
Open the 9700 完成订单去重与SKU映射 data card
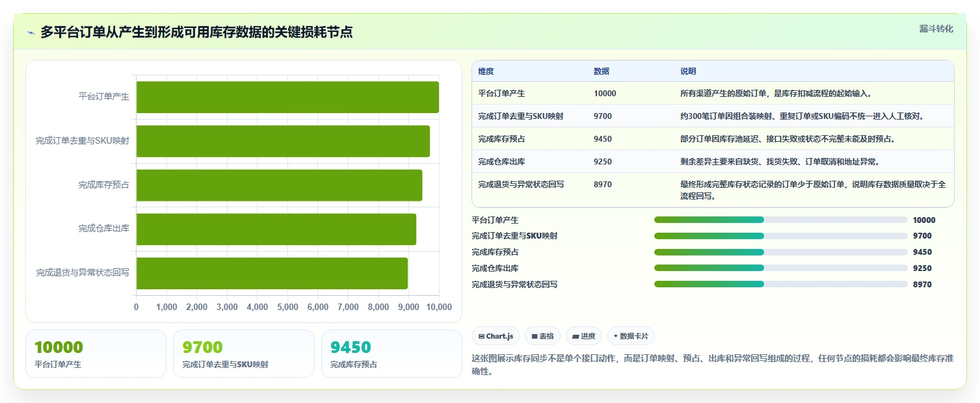(x=244, y=354)
